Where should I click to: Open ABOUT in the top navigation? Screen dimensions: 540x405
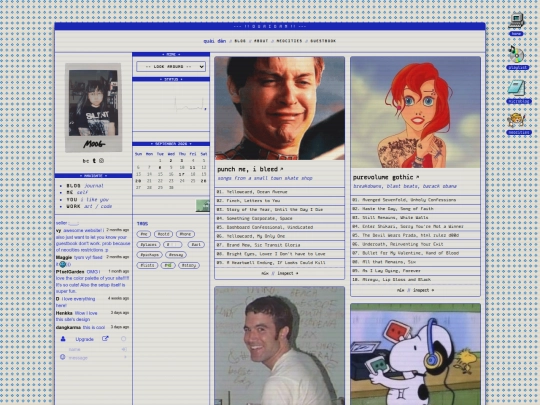point(261,41)
